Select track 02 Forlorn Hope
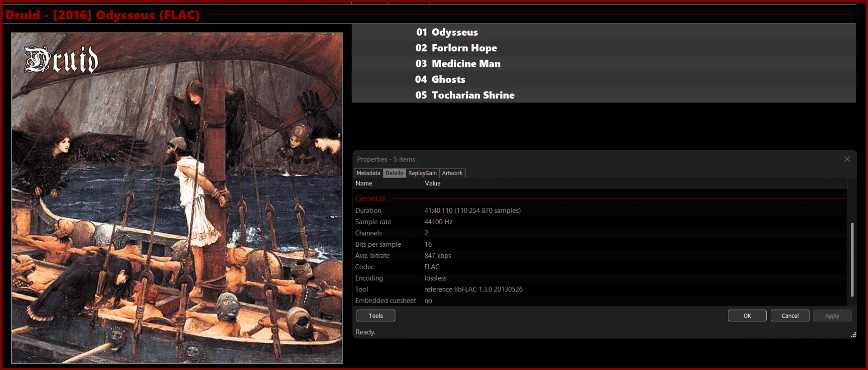Screen dimensions: 868x370 pyautogui.click(x=604, y=48)
